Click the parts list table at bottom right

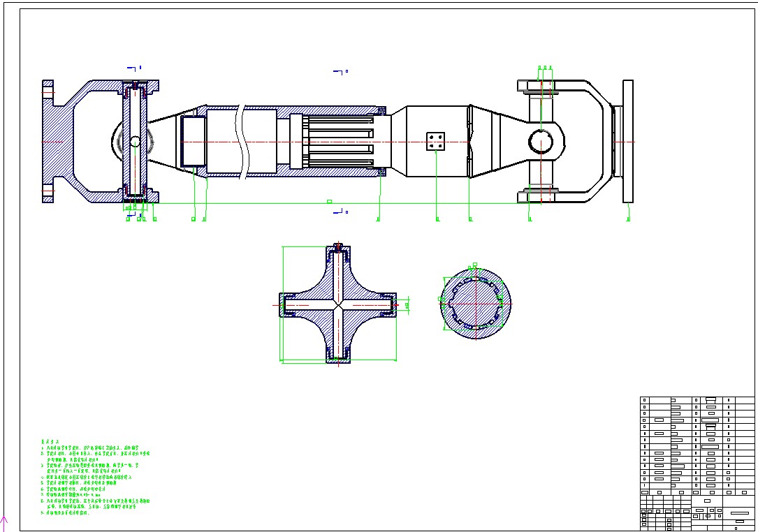click(x=697, y=444)
